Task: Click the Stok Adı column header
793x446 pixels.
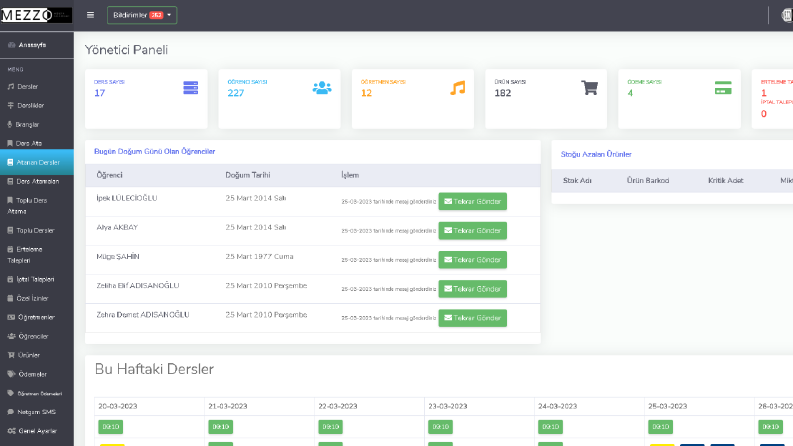Action: [x=577, y=181]
